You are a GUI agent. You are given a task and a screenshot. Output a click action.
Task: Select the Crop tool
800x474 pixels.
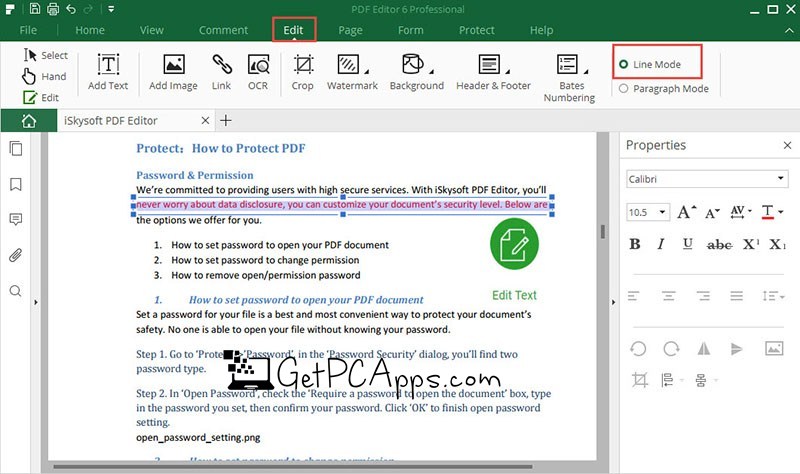pyautogui.click(x=303, y=72)
